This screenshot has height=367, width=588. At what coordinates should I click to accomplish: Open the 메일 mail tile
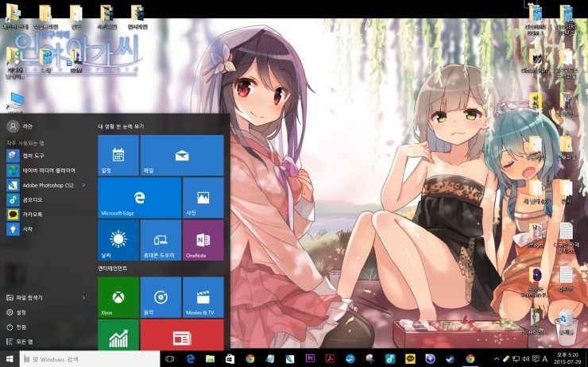click(182, 155)
